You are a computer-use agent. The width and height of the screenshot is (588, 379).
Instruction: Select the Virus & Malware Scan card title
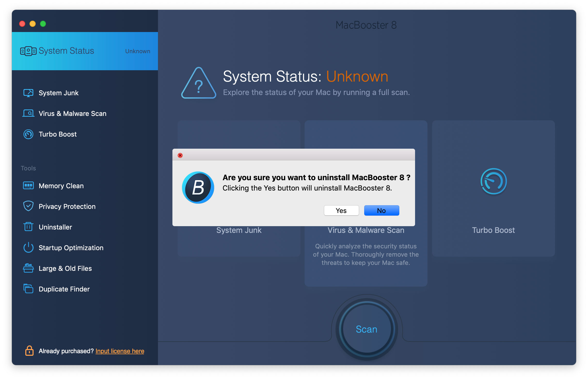366,230
